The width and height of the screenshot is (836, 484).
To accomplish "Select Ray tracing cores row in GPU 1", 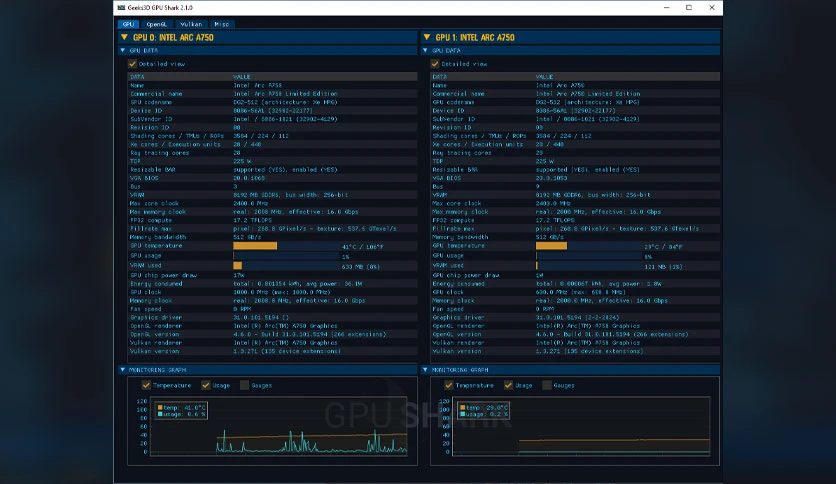I will (x=575, y=153).
